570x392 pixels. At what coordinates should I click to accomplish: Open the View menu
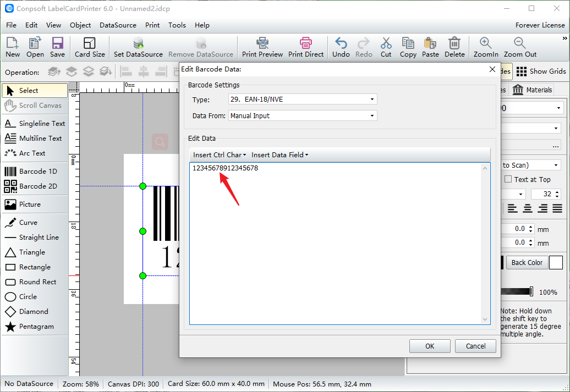coord(53,25)
